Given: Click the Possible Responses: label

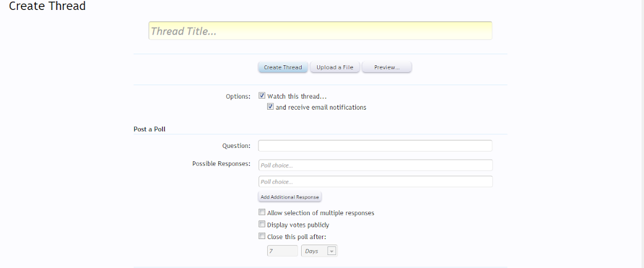Looking at the screenshot, I should coord(221,164).
